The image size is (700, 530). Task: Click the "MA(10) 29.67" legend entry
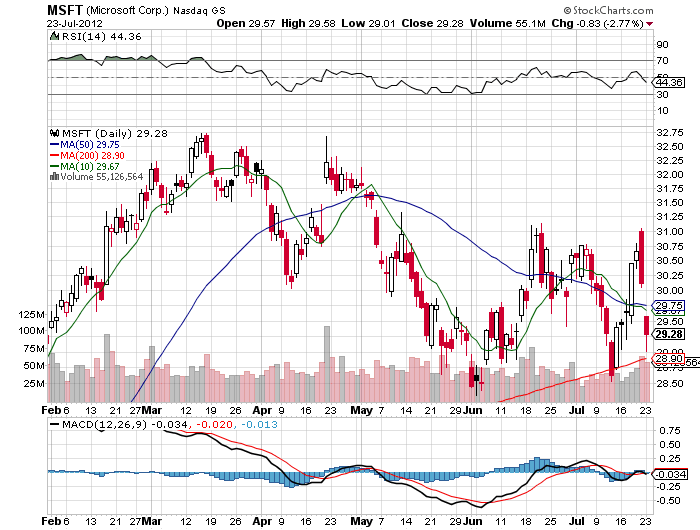click(x=90, y=166)
